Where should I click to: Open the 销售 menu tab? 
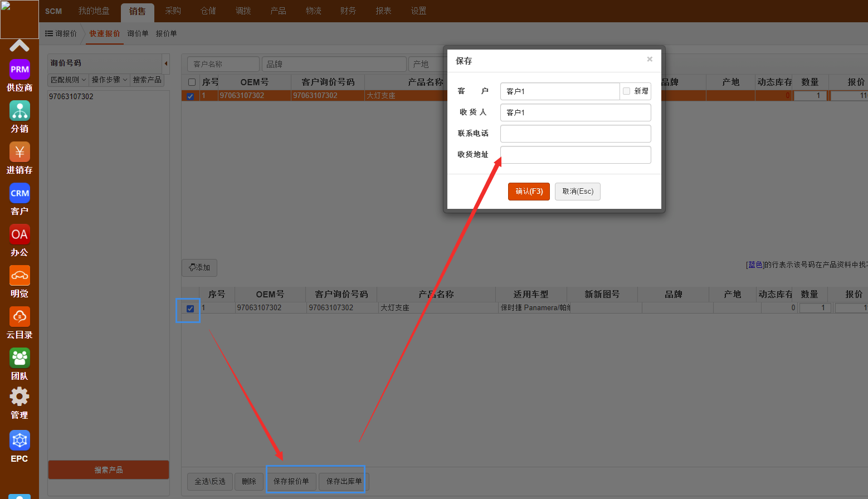138,12
